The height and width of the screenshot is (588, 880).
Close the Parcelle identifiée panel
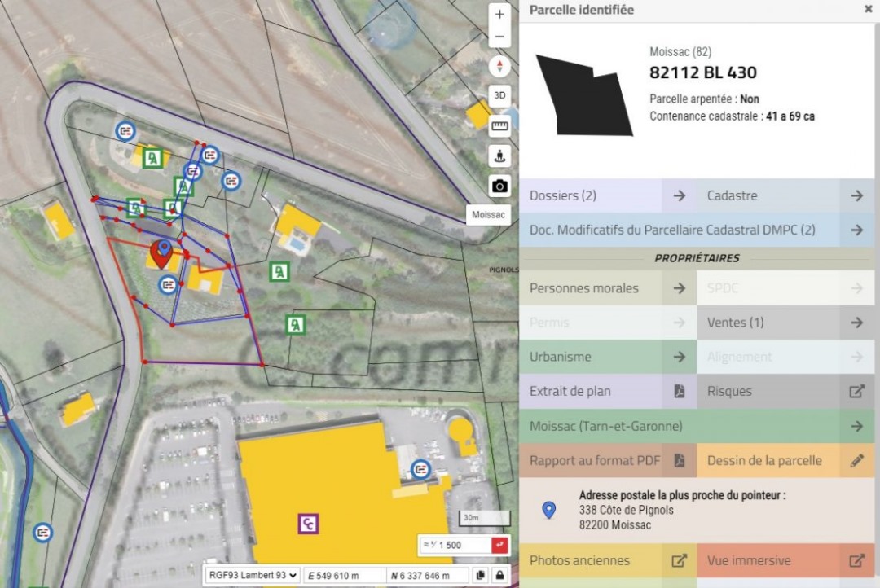(x=868, y=10)
